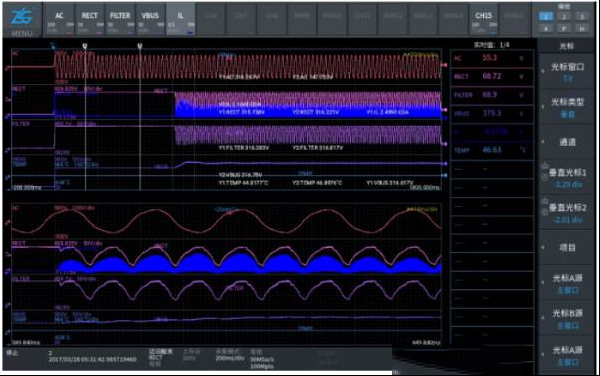The width and height of the screenshot is (600, 376).
Task: Select the first vertical cursor marker on the waveform
Action: pyautogui.click(x=85, y=46)
